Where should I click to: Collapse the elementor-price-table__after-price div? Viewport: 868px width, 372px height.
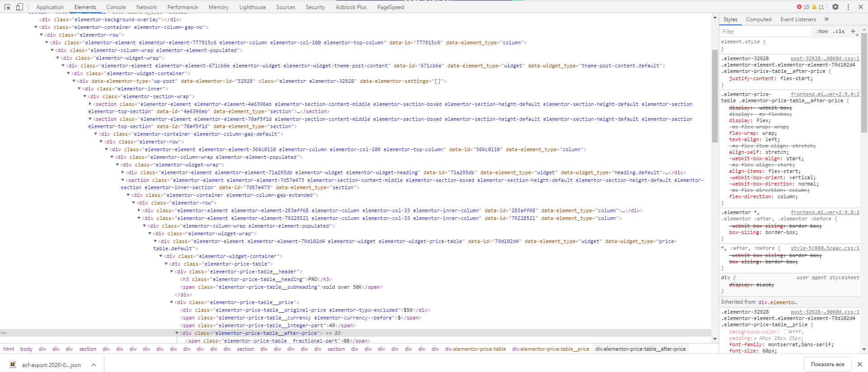177,333
